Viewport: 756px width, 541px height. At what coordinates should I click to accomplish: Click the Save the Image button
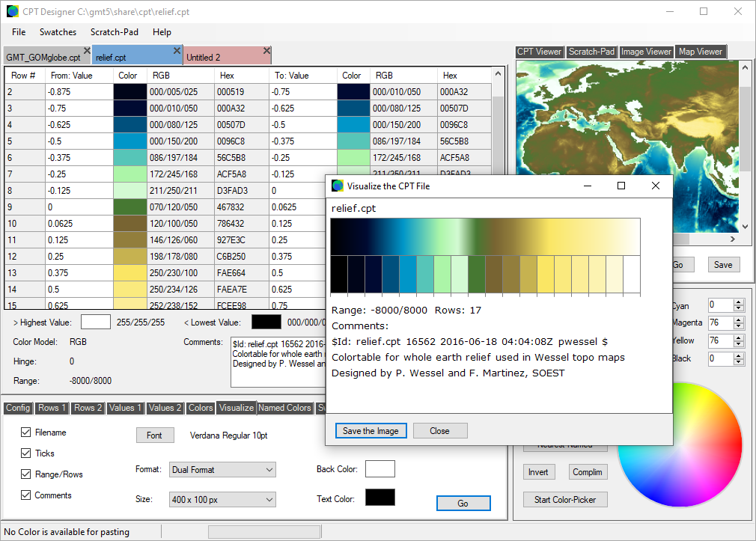371,430
